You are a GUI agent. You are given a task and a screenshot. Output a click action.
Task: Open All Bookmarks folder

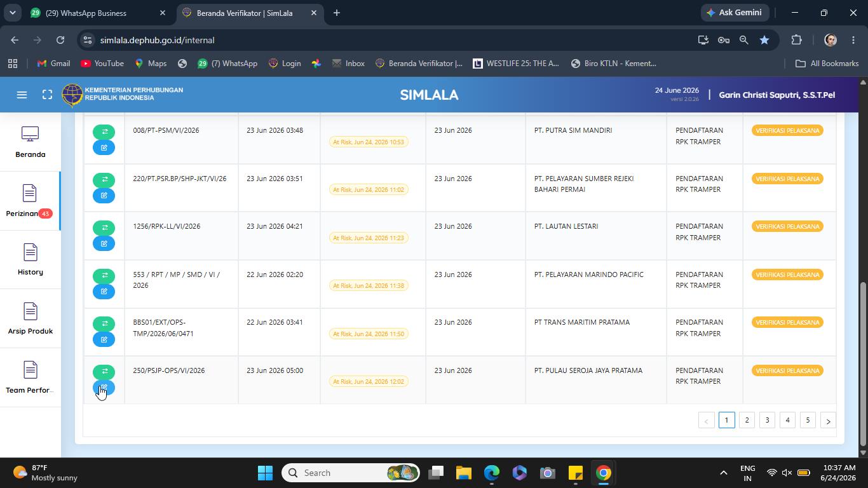[827, 64]
